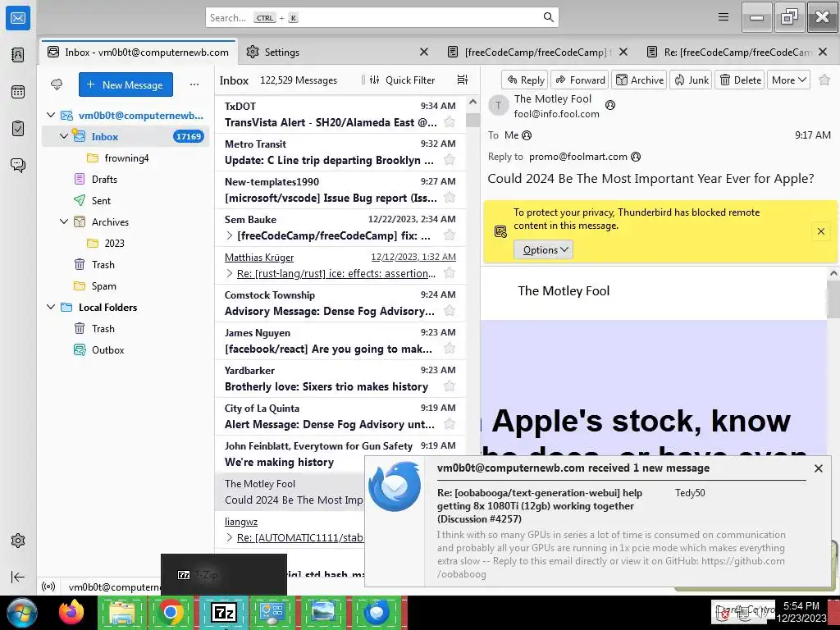The image size is (840, 630).
Task: Select the frowning4 subfolder
Action: pos(126,157)
